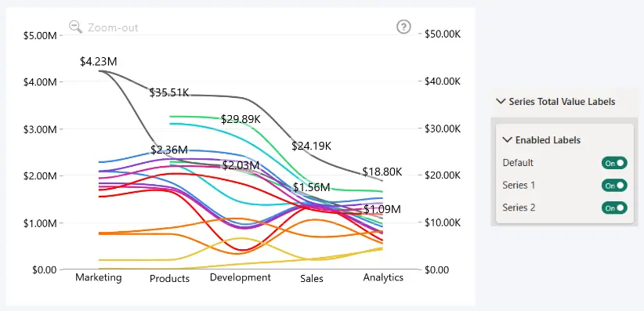Click the Default label text
Screen dimensions: 644x311
click(x=518, y=163)
